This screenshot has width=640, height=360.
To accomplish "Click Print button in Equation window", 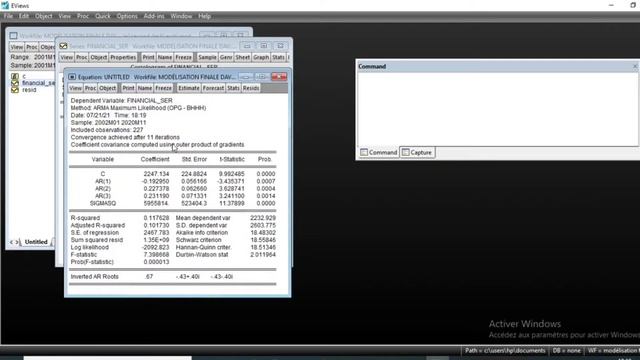I will (128, 88).
